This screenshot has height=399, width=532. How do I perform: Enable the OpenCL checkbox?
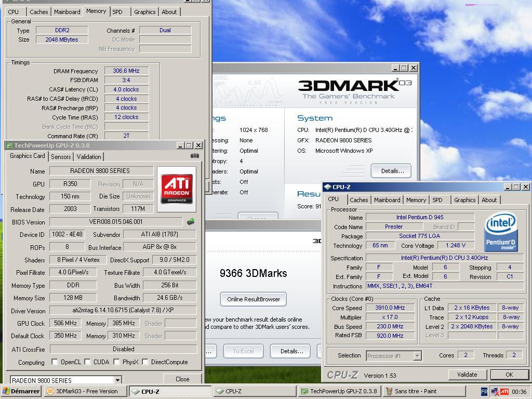tap(55, 362)
